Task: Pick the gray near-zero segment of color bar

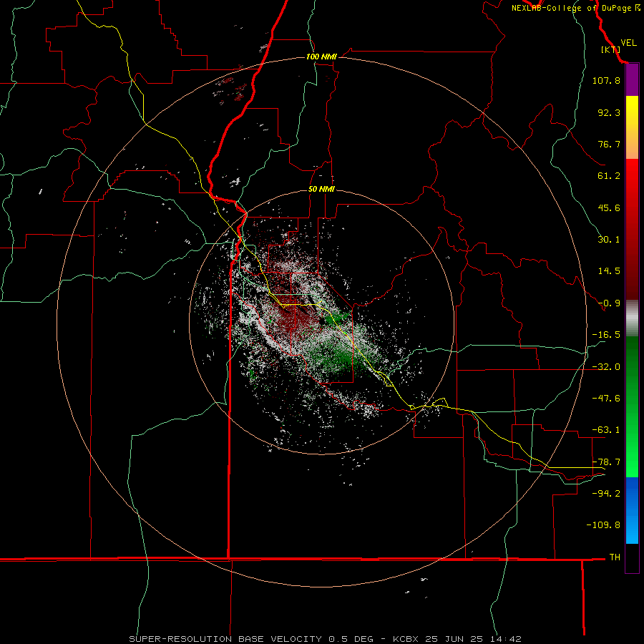Action: 632,318
